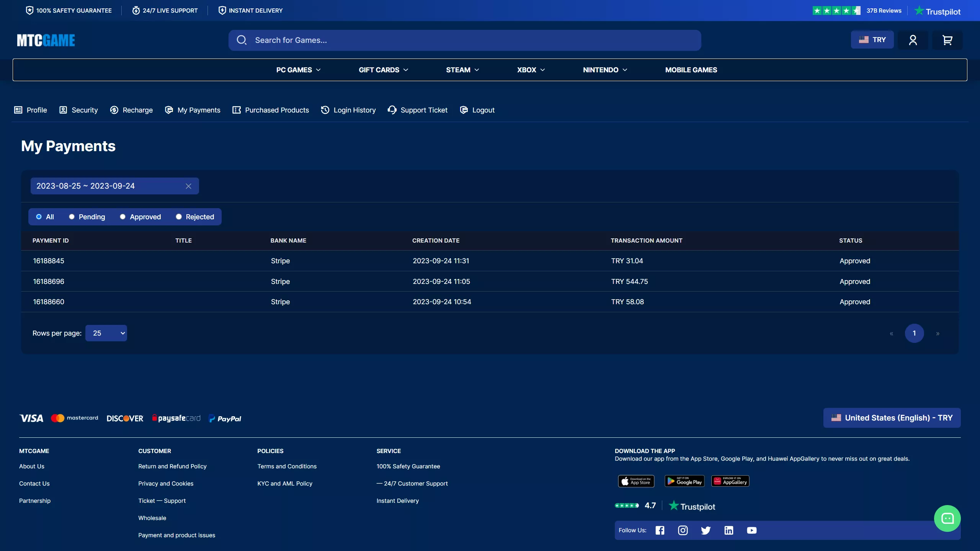980x551 pixels.
Task: Click the footer Trustpilot 4.7 rating logo
Action: point(692,506)
